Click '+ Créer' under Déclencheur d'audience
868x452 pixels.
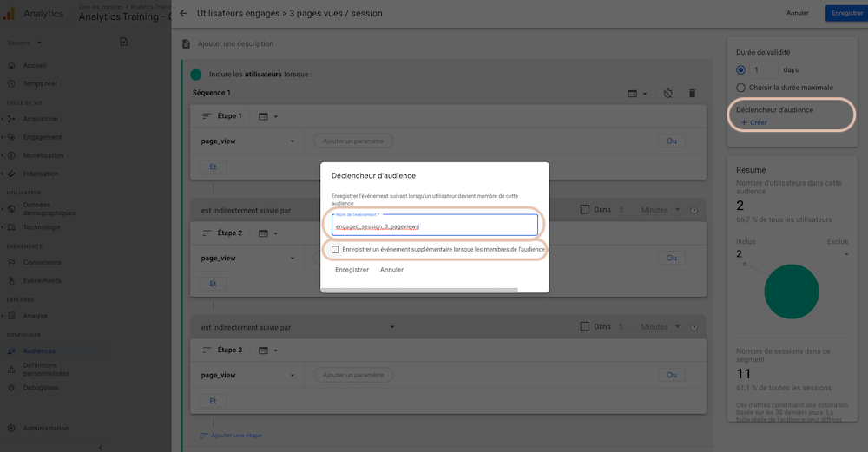coord(754,122)
